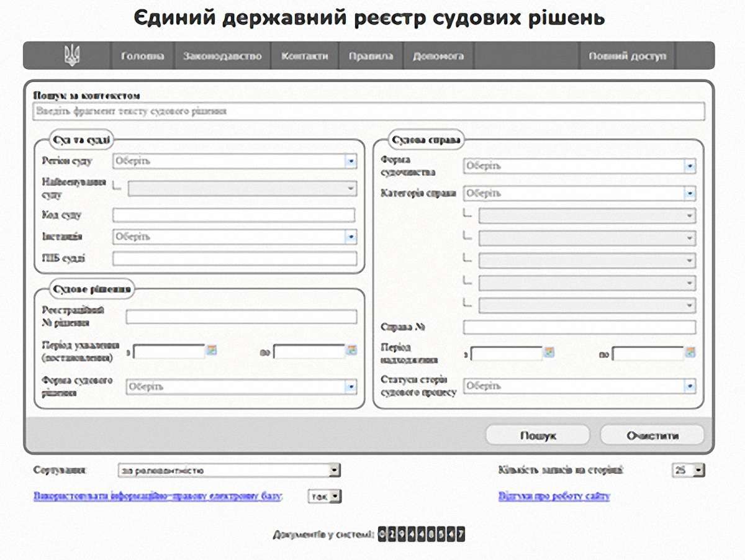
Task: Click the ПІБ судді input field
Action: 235,258
